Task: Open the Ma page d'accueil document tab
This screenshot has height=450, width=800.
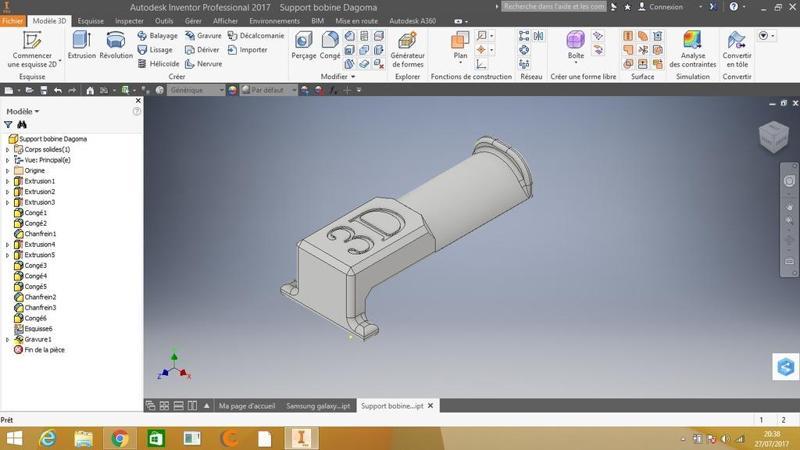Action: 247,406
